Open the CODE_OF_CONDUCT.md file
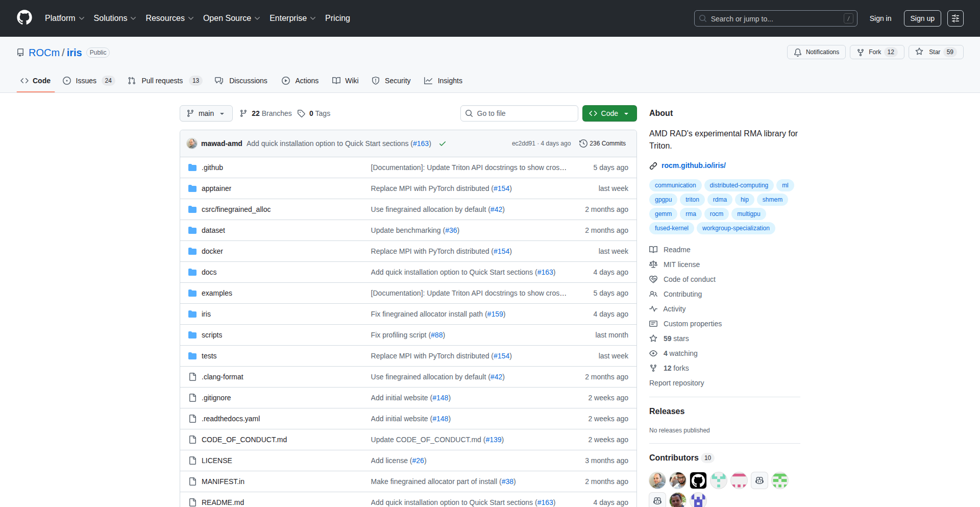The width and height of the screenshot is (980, 507). [x=244, y=440]
